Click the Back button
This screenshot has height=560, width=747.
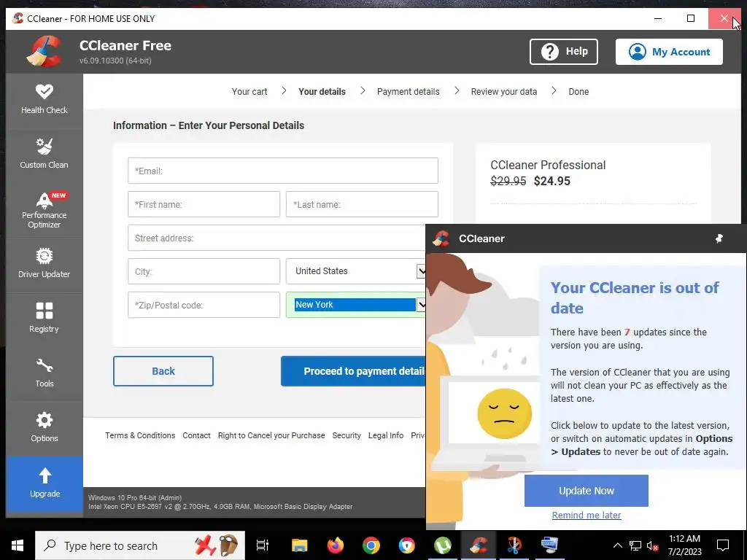pyautogui.click(x=163, y=371)
